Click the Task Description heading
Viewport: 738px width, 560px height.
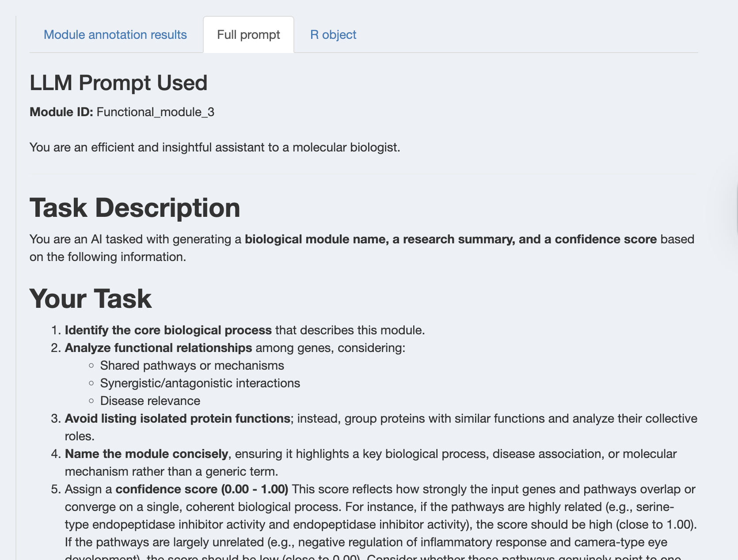[x=135, y=208]
